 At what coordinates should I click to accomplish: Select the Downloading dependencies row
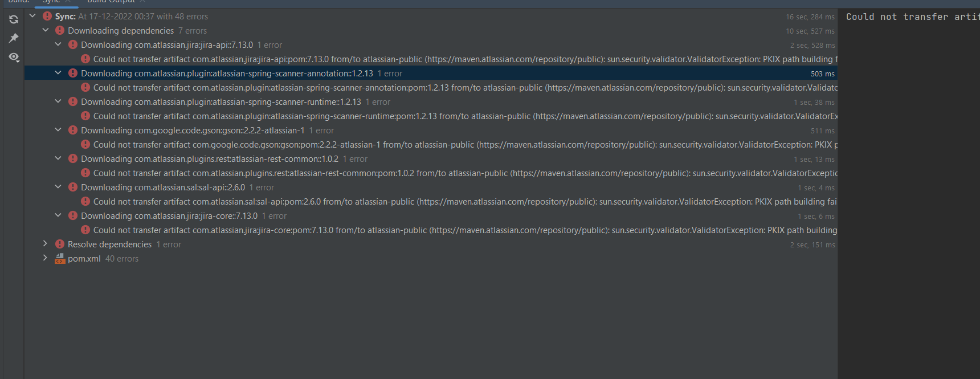coord(431,31)
